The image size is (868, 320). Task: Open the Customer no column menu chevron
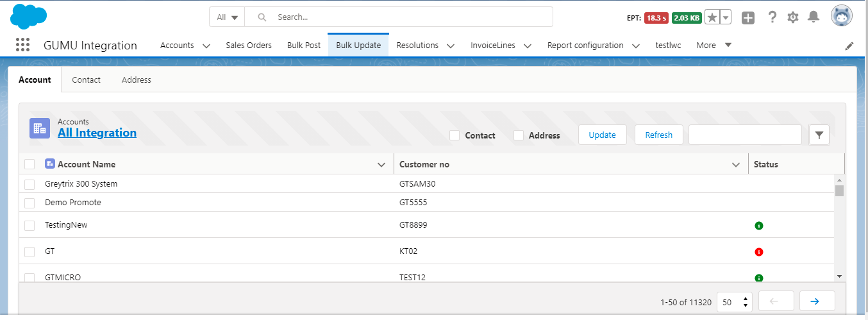tap(736, 165)
